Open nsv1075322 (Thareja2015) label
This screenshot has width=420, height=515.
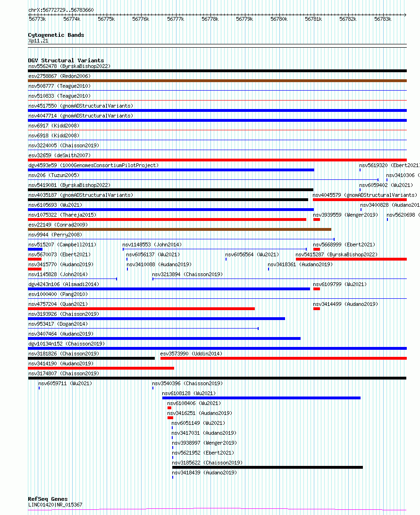pos(62,215)
